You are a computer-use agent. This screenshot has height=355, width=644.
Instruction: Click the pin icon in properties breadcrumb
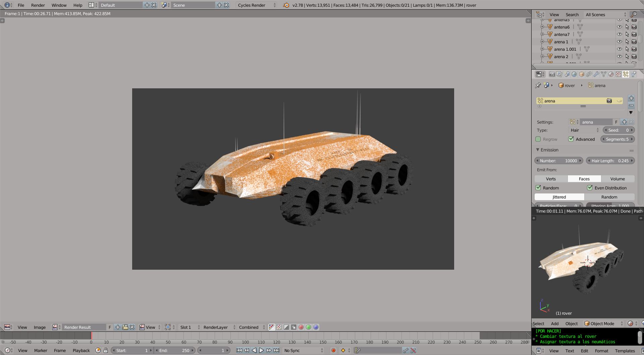(x=538, y=85)
